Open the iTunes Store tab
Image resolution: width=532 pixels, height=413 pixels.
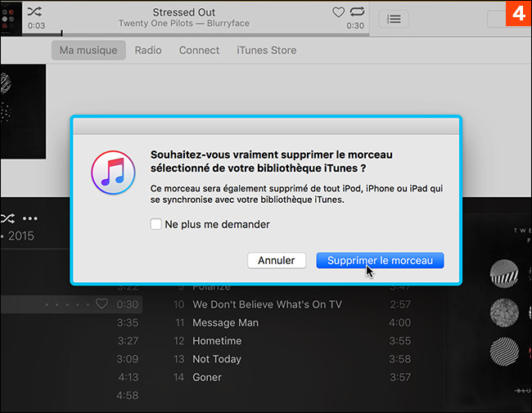(x=266, y=50)
